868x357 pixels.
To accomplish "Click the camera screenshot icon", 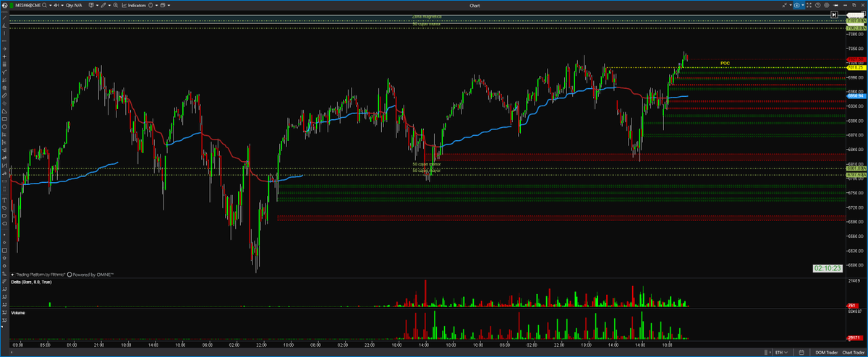I will tap(796, 5).
